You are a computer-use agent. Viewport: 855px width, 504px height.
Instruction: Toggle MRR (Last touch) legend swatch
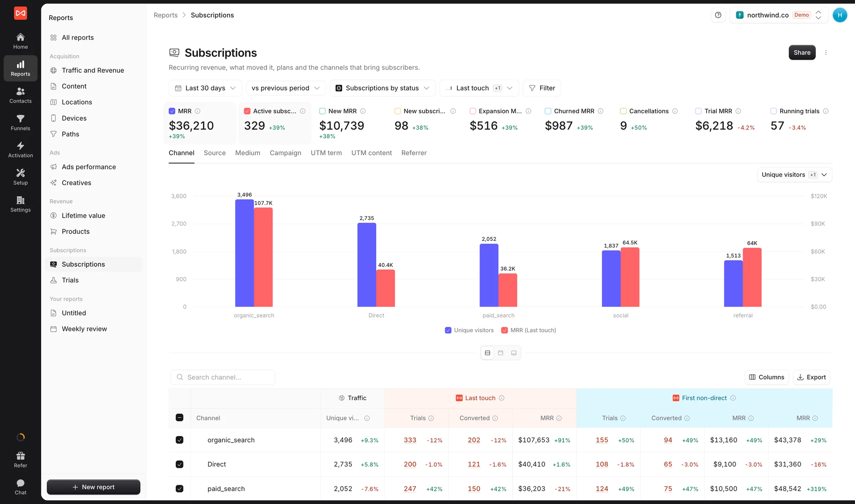pyautogui.click(x=504, y=330)
